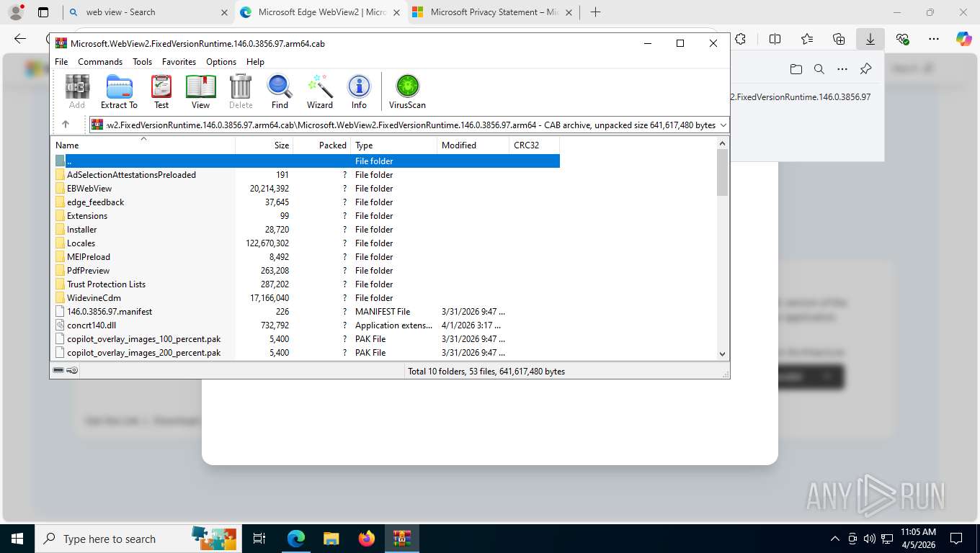Open a new Edge tab

point(595,12)
